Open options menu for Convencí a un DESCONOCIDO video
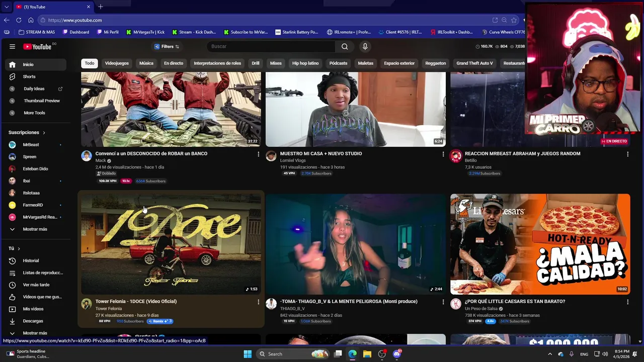This screenshot has width=644, height=362. (258, 154)
